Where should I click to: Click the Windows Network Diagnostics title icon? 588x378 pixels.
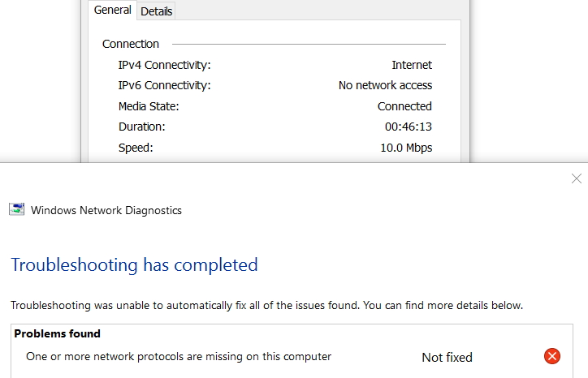[x=17, y=209]
